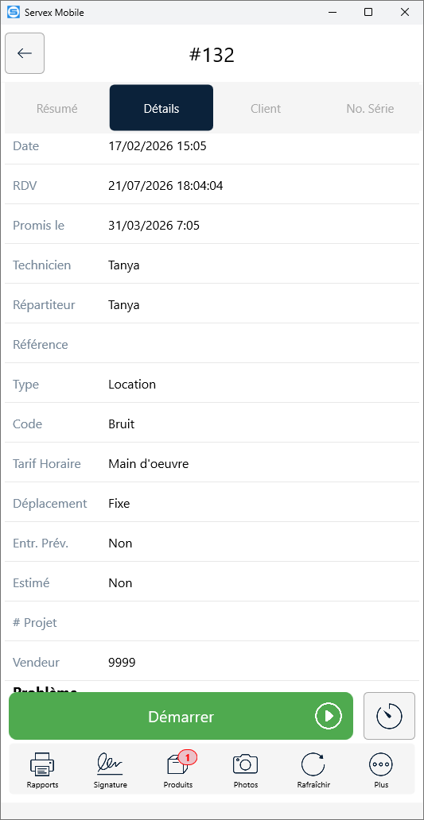Open the Signature icon
Image resolution: width=424 pixels, height=820 pixels.
point(110,765)
